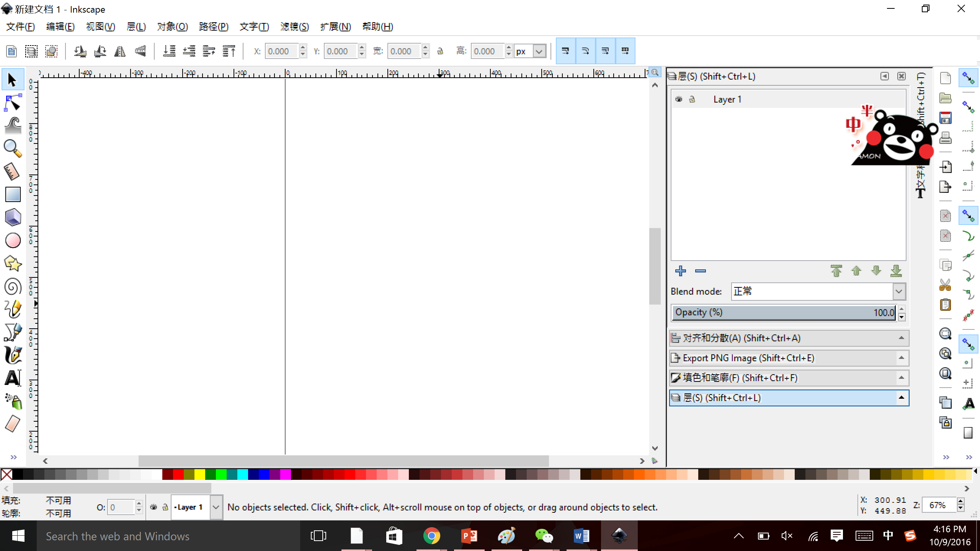Open the 路径(P) menu
This screenshot has width=980, height=551.
pyautogui.click(x=214, y=26)
